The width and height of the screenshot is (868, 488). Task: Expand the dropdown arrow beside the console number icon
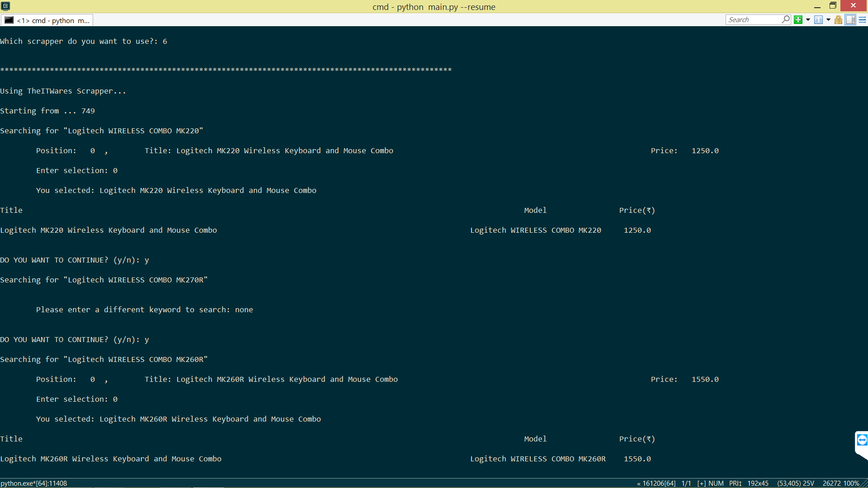(828, 20)
